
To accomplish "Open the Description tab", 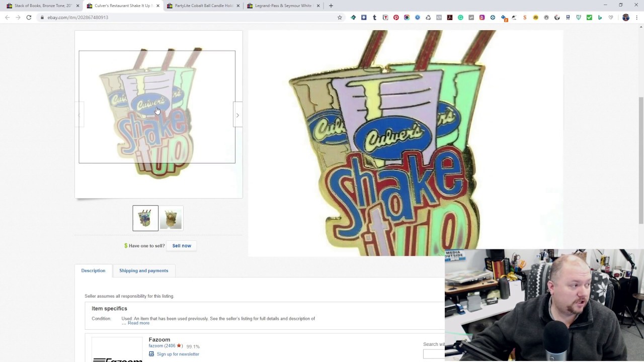I will point(93,270).
